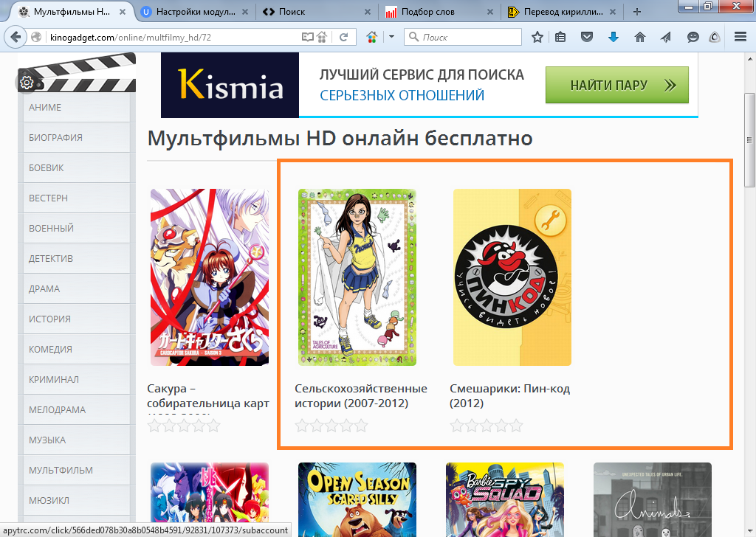Viewport: 756px width, 537px height.
Task: Rate Смешарики: Пин-код one star
Action: [457, 426]
